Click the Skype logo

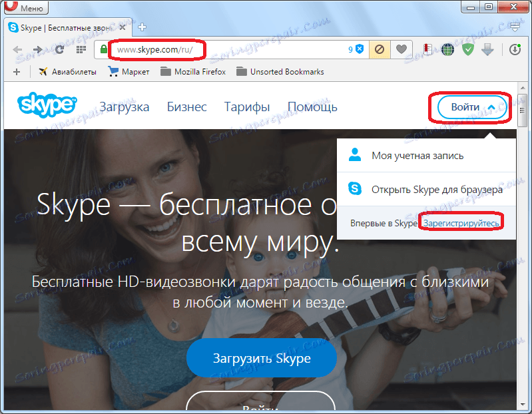tap(47, 105)
